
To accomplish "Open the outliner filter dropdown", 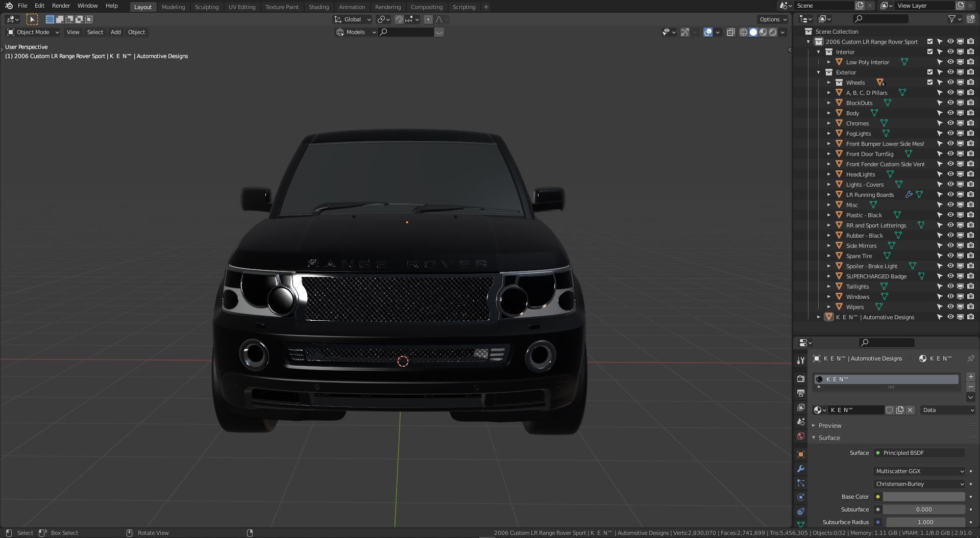I will point(954,19).
